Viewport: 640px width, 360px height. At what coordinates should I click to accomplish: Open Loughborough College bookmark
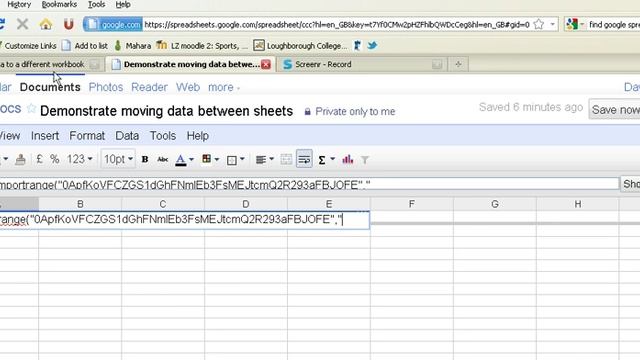[x=300, y=46]
